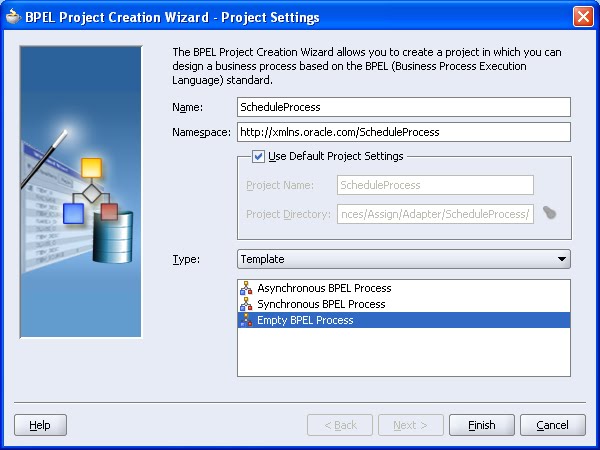Open the Type dropdown
The image size is (600, 450).
(x=404, y=259)
